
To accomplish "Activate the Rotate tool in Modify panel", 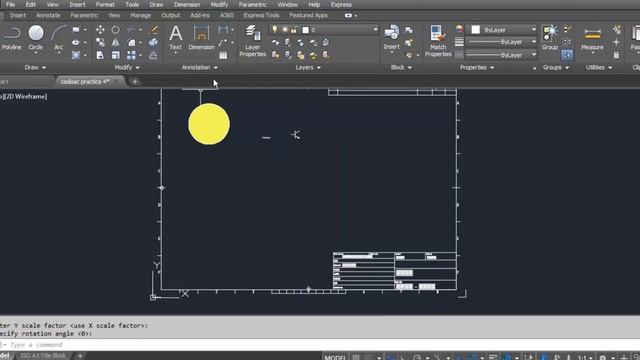I will click(116, 30).
